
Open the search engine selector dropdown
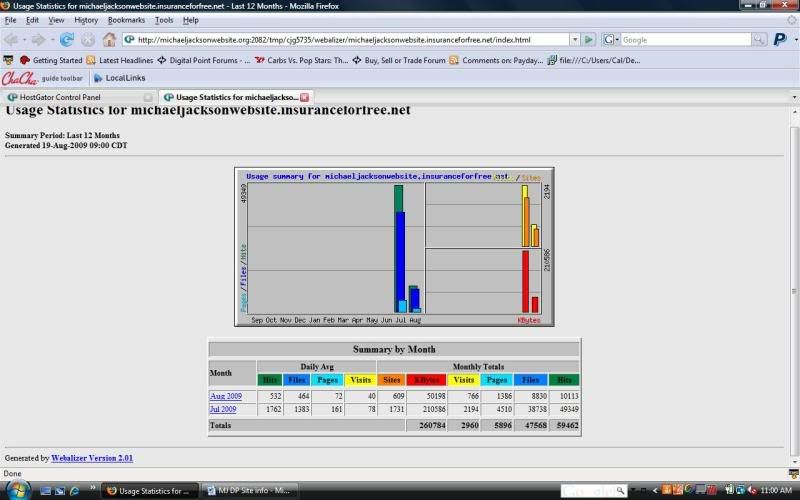click(610, 39)
